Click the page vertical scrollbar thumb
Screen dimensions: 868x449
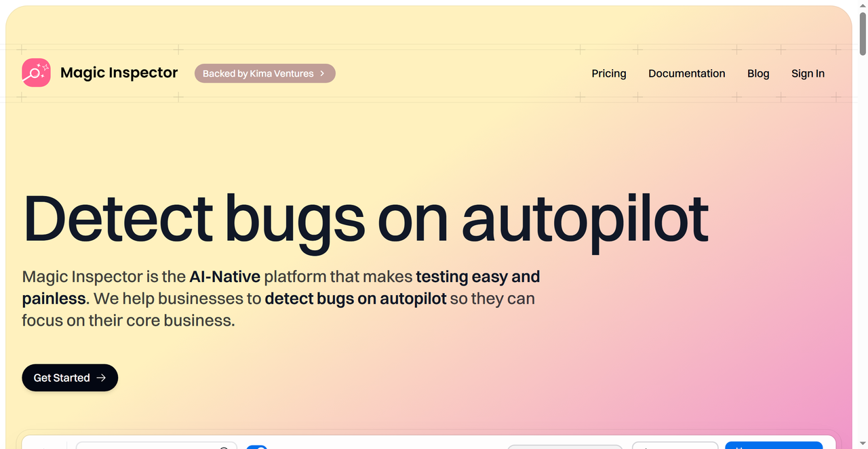[863, 33]
